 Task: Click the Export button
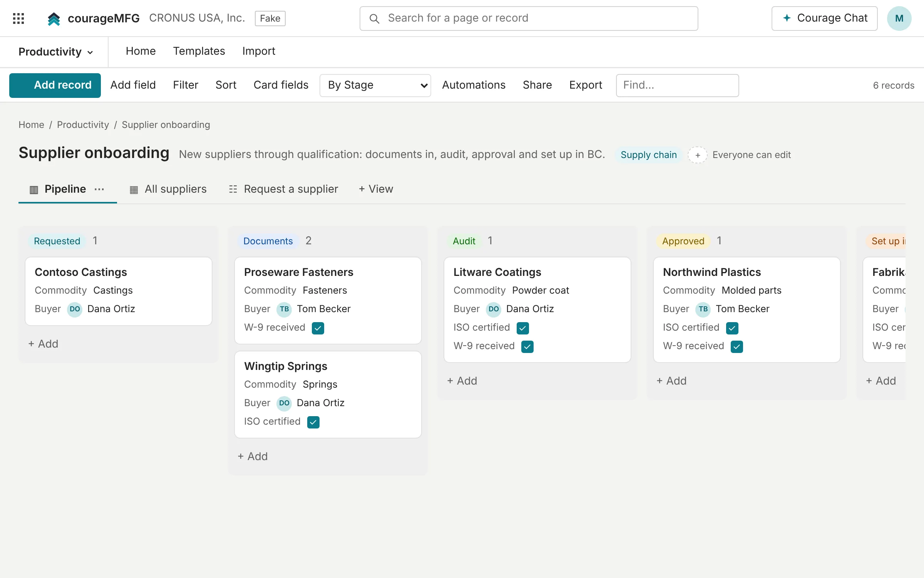586,85
